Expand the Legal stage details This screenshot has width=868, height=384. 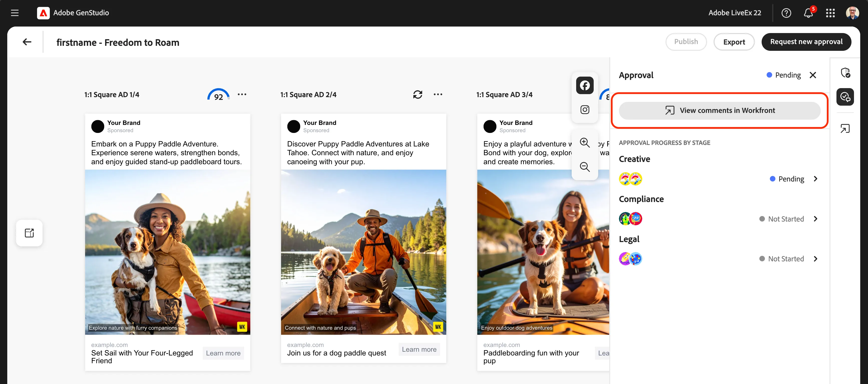click(x=815, y=259)
